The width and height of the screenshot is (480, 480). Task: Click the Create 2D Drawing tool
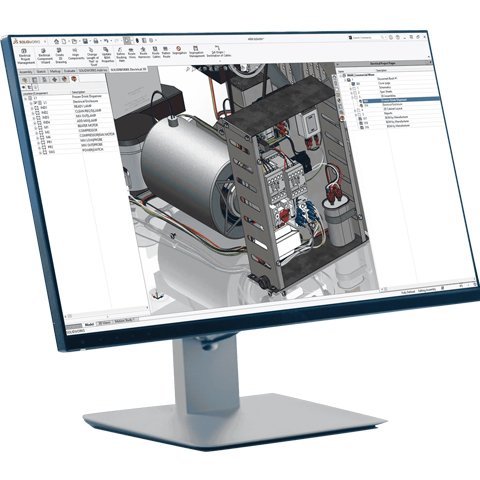pos(60,56)
